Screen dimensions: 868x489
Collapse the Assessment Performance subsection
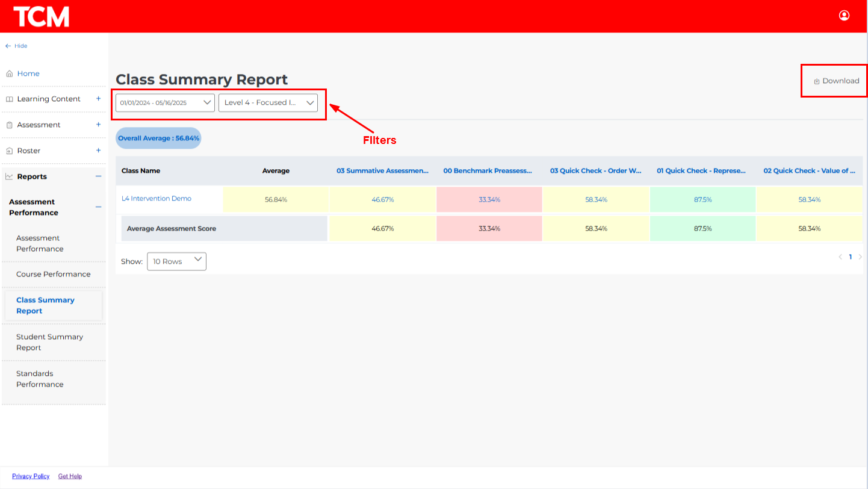(x=98, y=207)
